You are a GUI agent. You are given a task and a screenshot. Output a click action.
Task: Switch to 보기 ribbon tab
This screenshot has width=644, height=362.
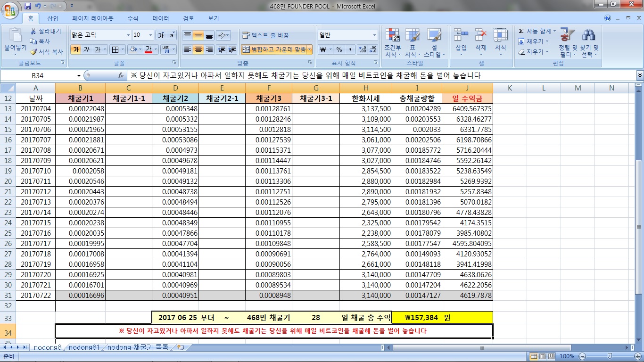click(x=214, y=18)
